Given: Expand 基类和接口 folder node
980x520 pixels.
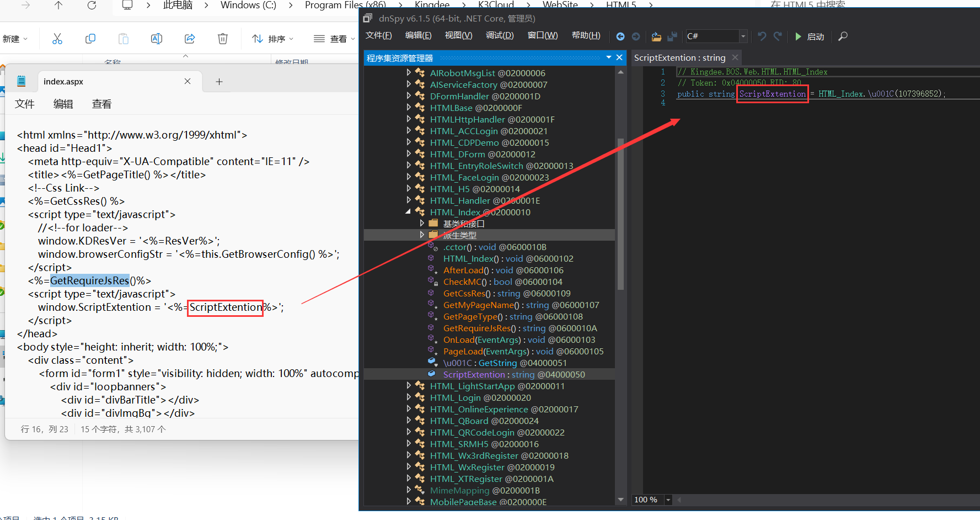Looking at the screenshot, I should pyautogui.click(x=422, y=223).
